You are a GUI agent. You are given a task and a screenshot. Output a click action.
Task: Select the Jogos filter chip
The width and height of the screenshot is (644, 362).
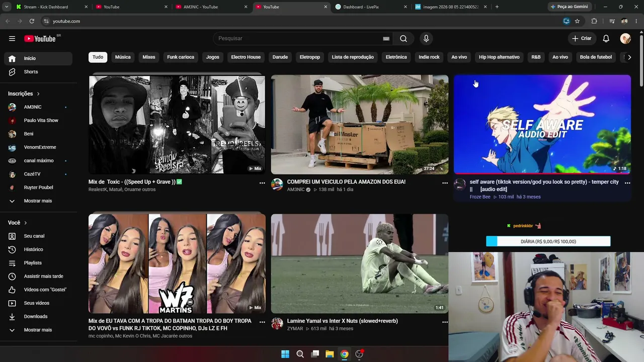pos(213,57)
